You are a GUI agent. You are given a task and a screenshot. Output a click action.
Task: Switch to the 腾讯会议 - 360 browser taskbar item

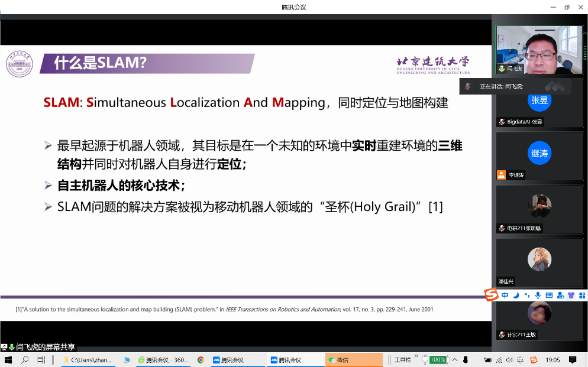coord(163,360)
